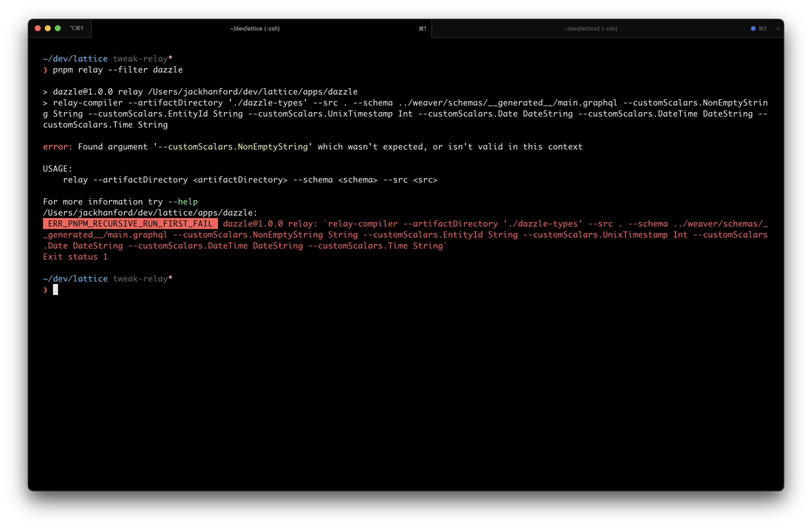The height and width of the screenshot is (528, 812).
Task: Click the top '~/dev/lattice' prompt path
Action: click(75, 59)
